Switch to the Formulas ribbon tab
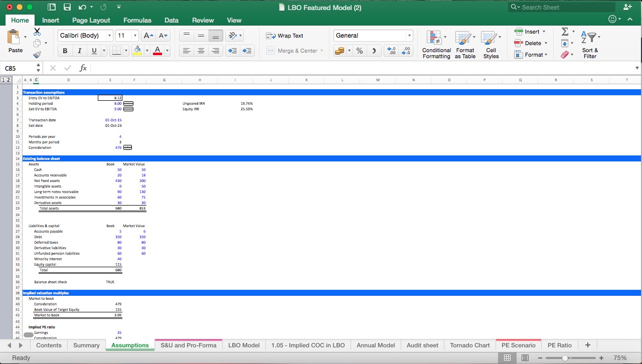This screenshot has height=364, width=642. tap(137, 20)
